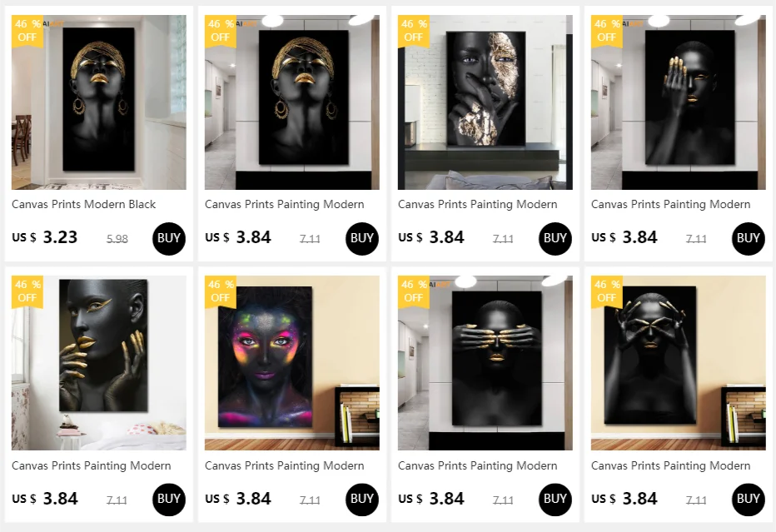Click the 46% OFF badge on first product
This screenshot has height=532, width=776.
[27, 31]
